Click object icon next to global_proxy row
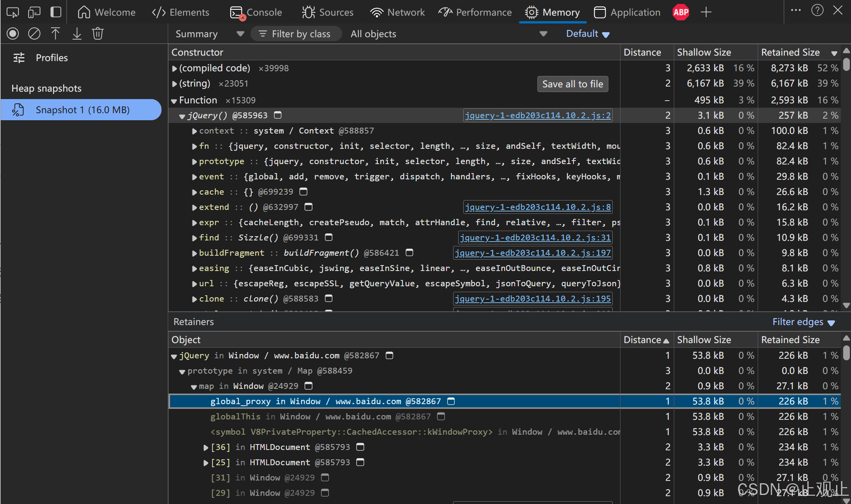 pos(451,401)
